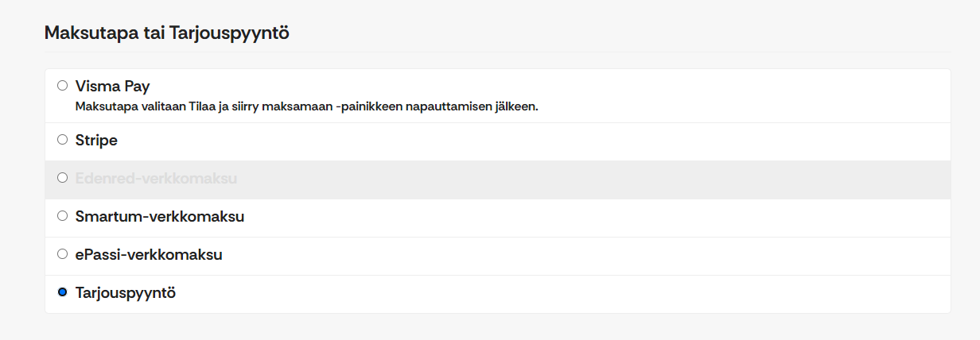Viewport: 980px width, 340px height.
Task: Click the Smartum-verkkomaksu label text
Action: pyautogui.click(x=159, y=217)
